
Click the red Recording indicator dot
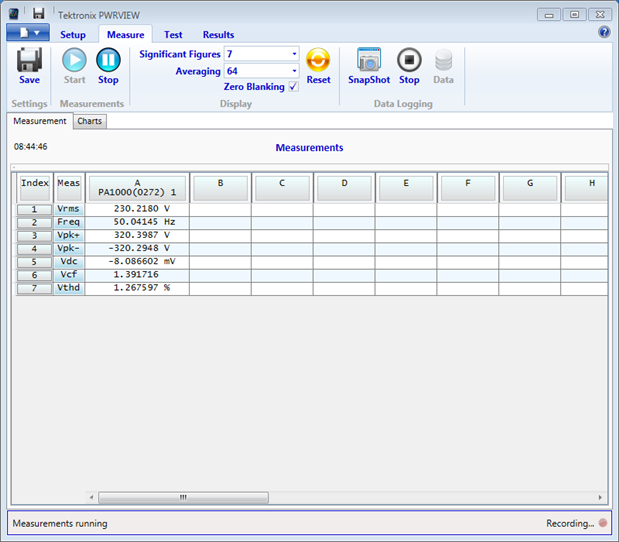click(603, 523)
